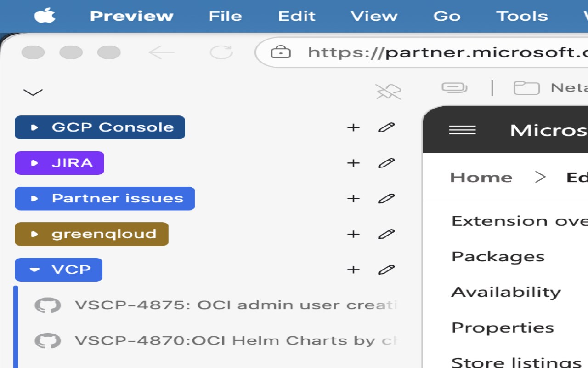This screenshot has height=368, width=588.
Task: Edit the greenqloud group
Action: click(x=386, y=234)
